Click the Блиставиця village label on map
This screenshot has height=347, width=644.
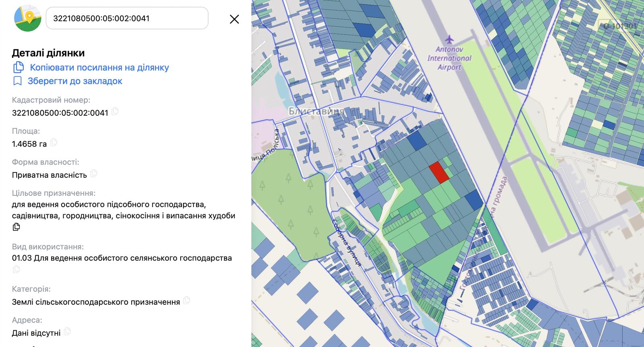pyautogui.click(x=316, y=111)
